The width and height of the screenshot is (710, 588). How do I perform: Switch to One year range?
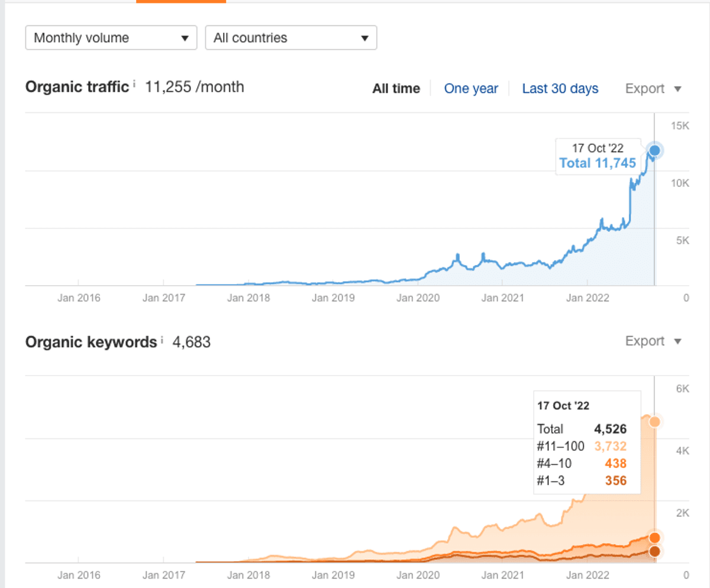[x=471, y=89]
